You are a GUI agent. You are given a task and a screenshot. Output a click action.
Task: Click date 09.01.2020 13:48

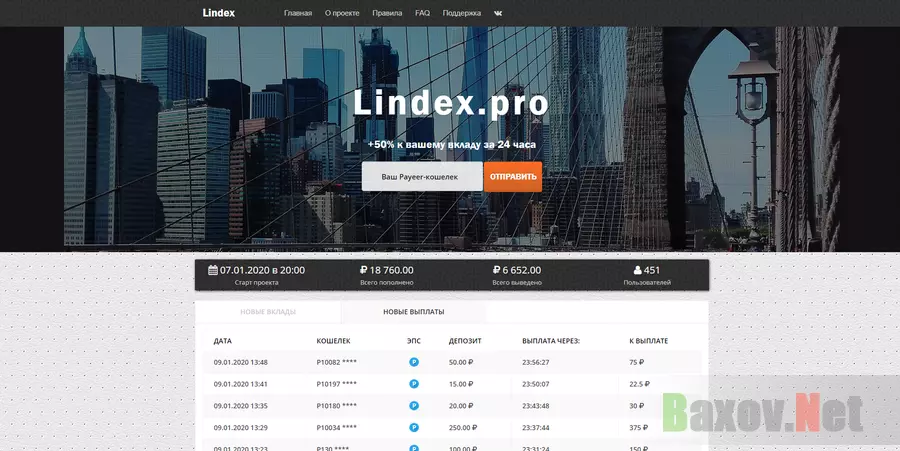coord(240,362)
